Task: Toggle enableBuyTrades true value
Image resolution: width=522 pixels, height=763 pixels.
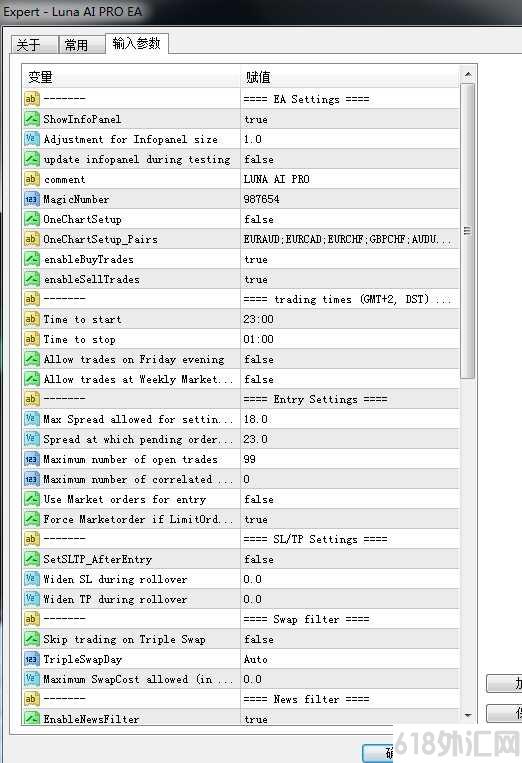Action: [x=350, y=259]
